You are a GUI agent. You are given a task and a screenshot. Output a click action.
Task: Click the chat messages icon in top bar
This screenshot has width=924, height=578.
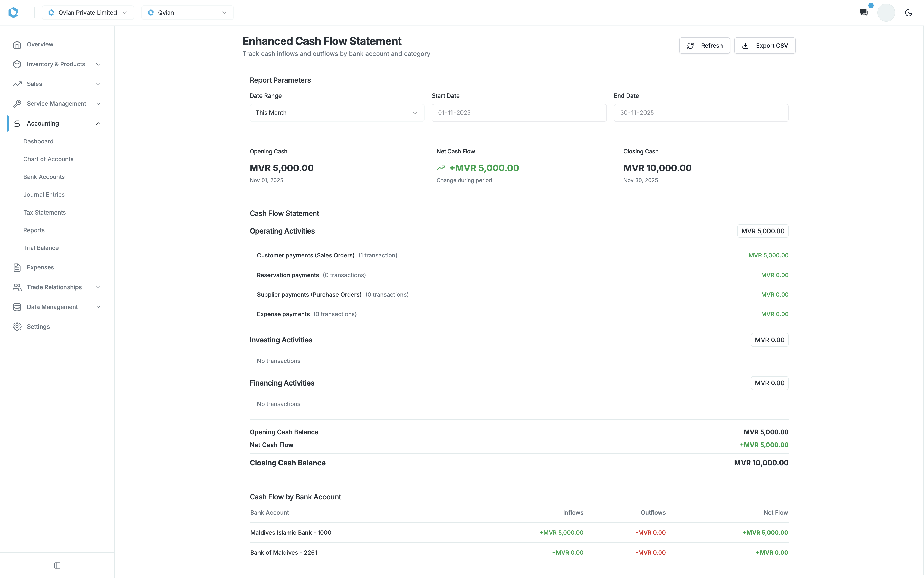(x=864, y=12)
